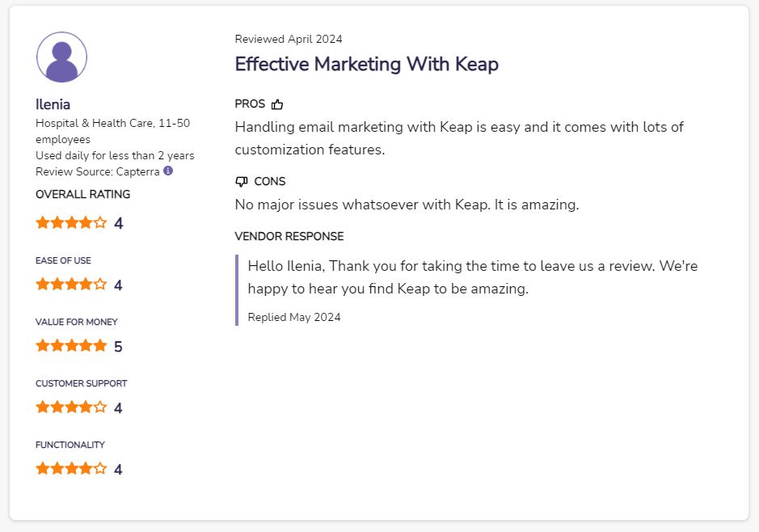The image size is (759, 532).
Task: Click the vendor reply starting Hello Ilenia
Action: click(472, 277)
